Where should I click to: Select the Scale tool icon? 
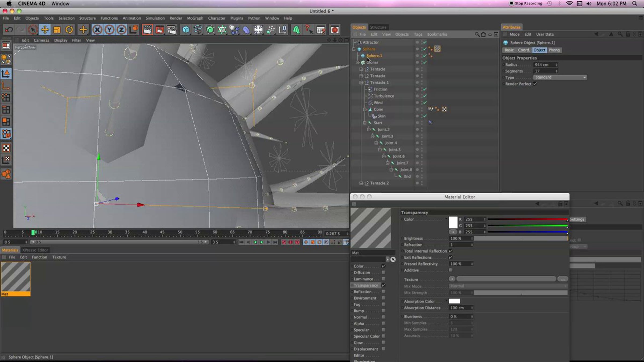57,30
